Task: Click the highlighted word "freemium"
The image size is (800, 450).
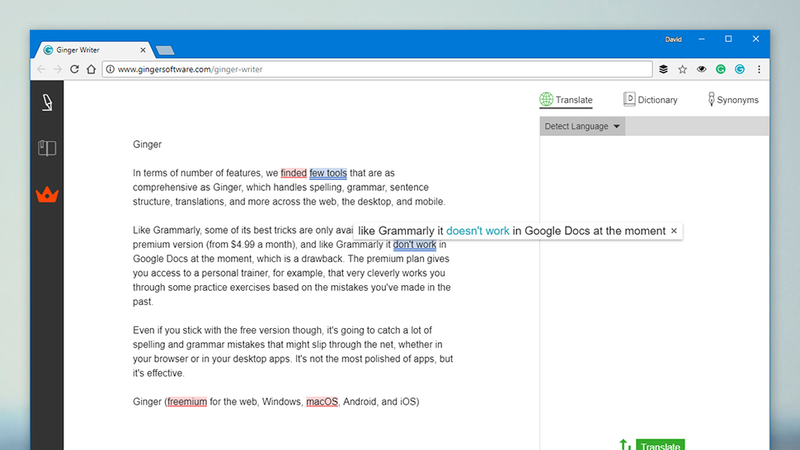Action: pyautogui.click(x=187, y=402)
